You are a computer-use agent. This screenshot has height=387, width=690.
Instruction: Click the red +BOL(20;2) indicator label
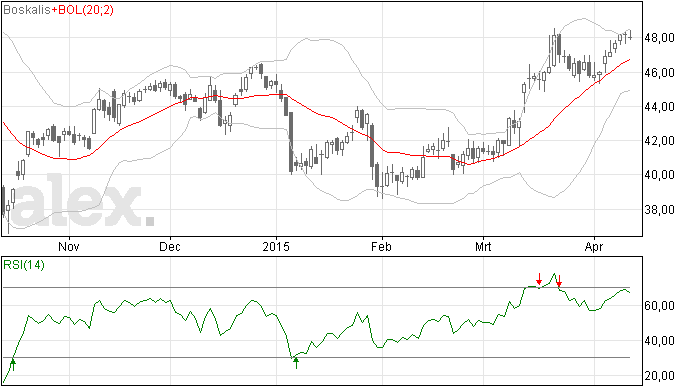pos(82,10)
